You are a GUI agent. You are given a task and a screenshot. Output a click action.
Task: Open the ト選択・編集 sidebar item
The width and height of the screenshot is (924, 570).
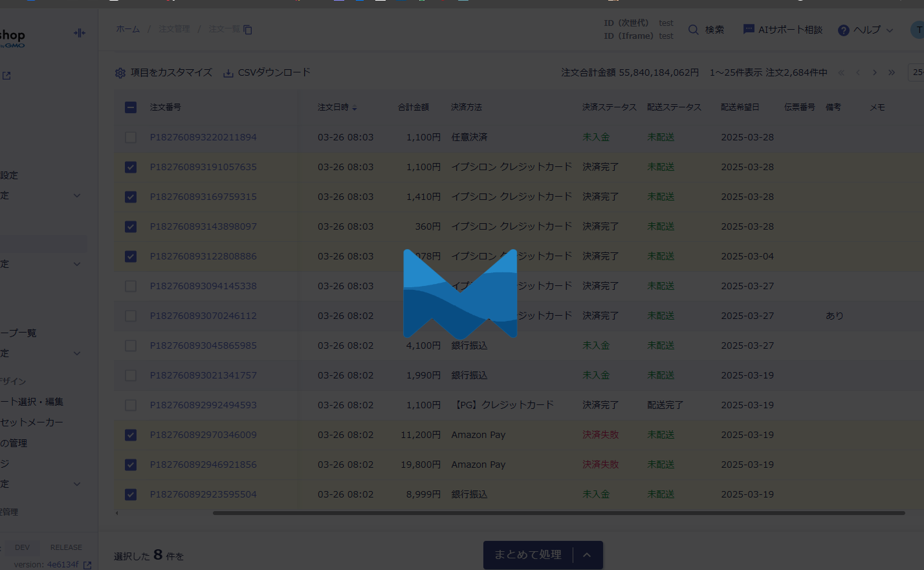(x=32, y=402)
